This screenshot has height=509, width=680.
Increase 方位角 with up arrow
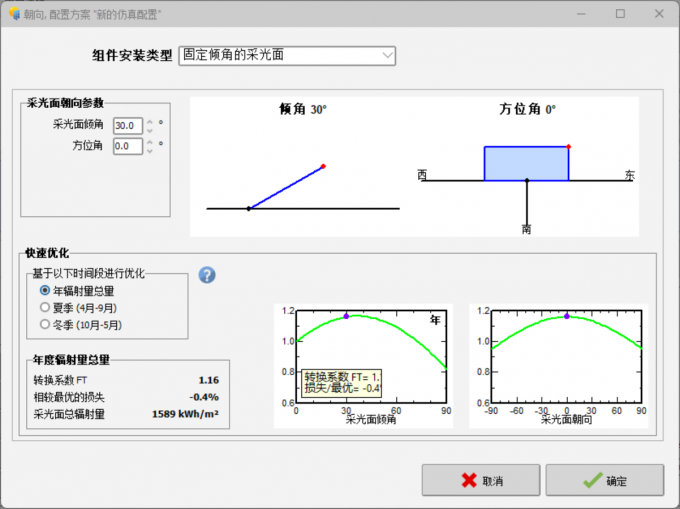pos(150,142)
